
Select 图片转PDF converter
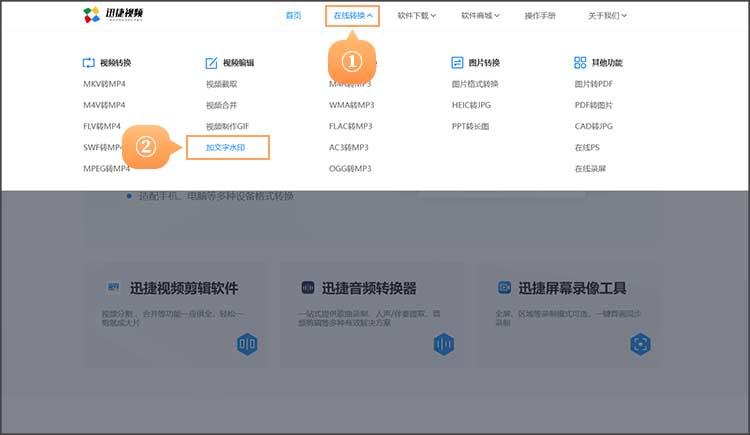click(594, 84)
